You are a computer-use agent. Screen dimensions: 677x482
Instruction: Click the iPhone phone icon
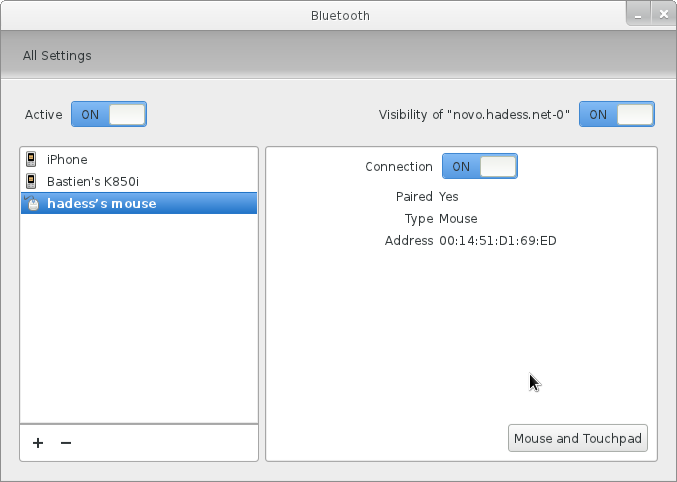pos(31,159)
